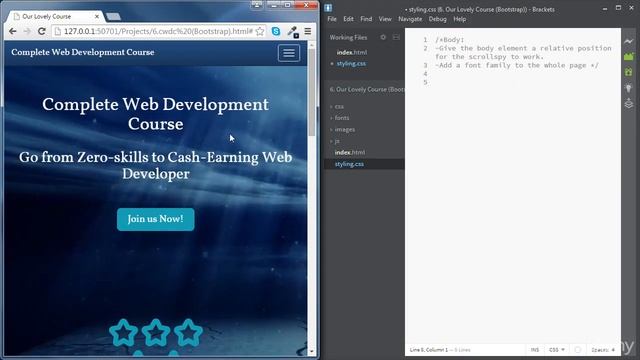
Task: Open the Find menu in Brackets
Action: [366, 19]
